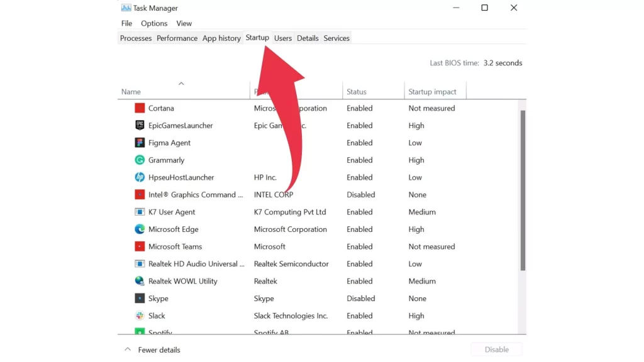Screen dimensions: 644x362
Task: Click High impact in Grammarly row
Action: tap(416, 160)
